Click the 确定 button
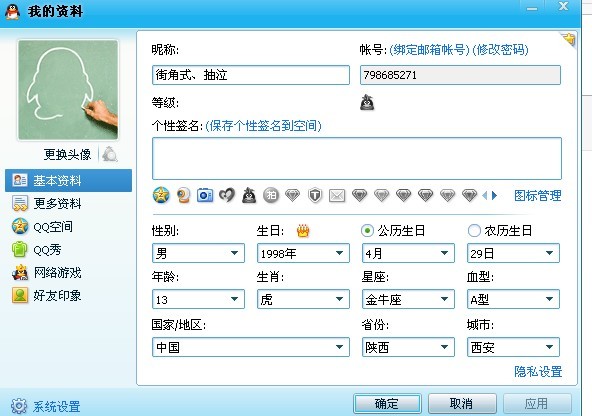This screenshot has height=416, width=592. (387, 404)
